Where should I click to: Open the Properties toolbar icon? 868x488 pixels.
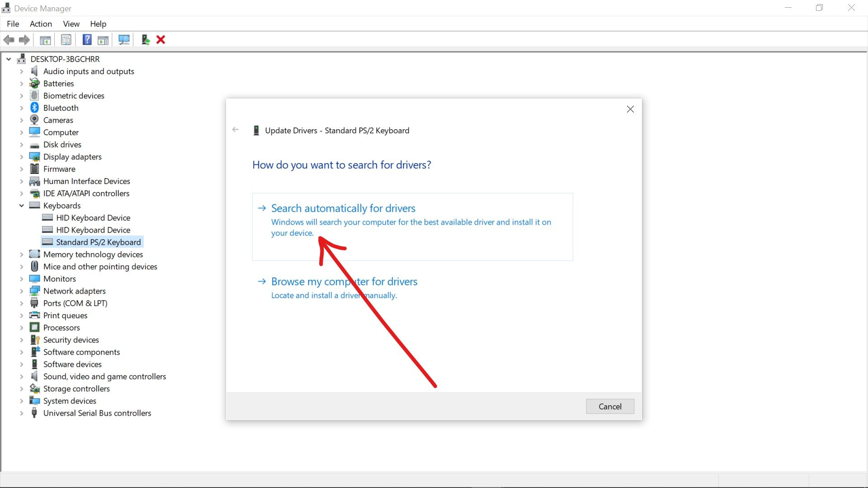[66, 40]
